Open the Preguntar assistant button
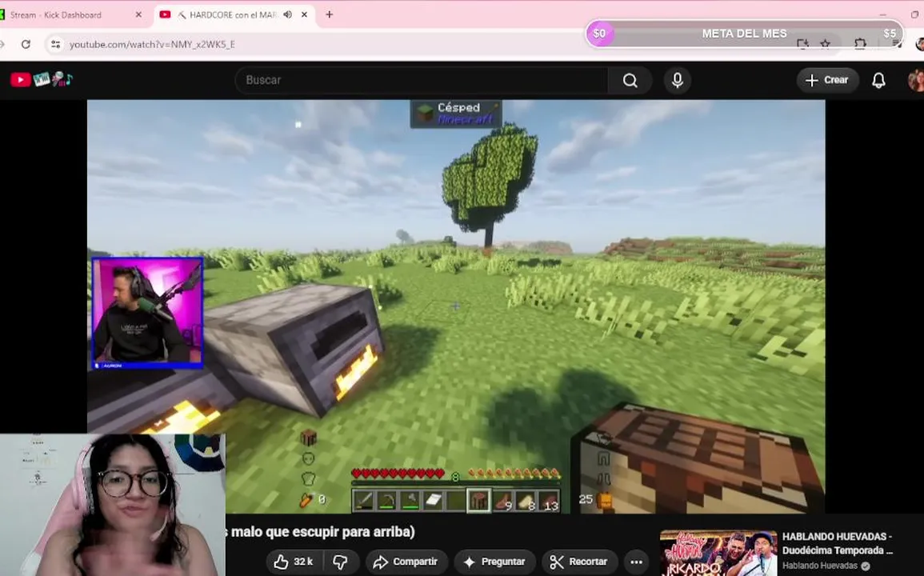 coord(494,562)
